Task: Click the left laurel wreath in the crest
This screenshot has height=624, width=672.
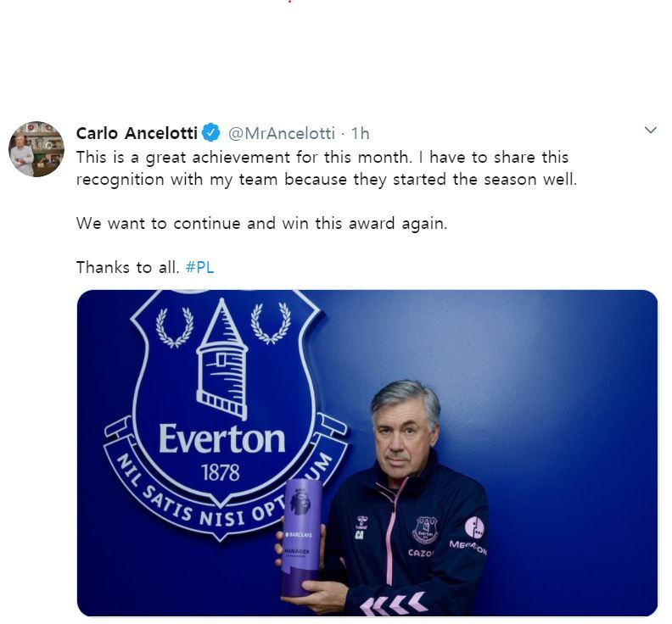Action: click(x=174, y=326)
